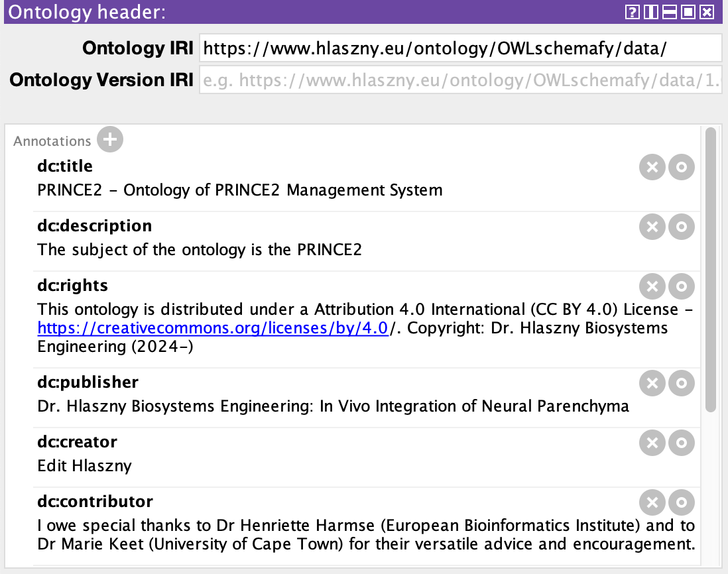728x574 pixels.
Task: Open editor for dc:rights annotation
Action: [681, 287]
